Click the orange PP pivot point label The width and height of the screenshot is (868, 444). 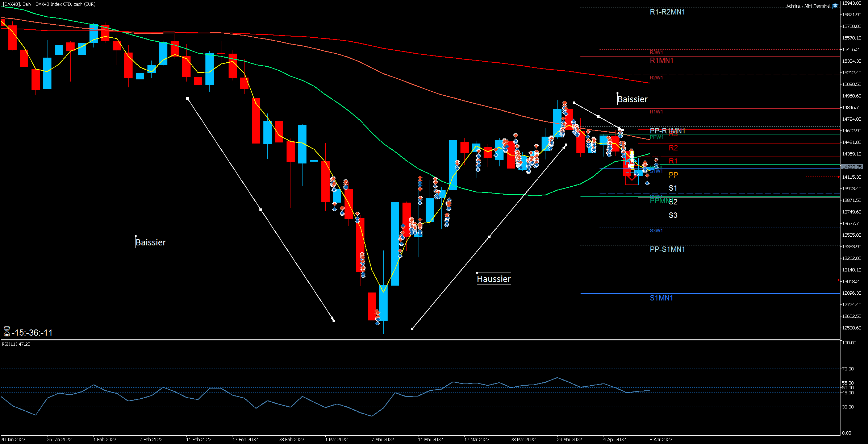(673, 175)
